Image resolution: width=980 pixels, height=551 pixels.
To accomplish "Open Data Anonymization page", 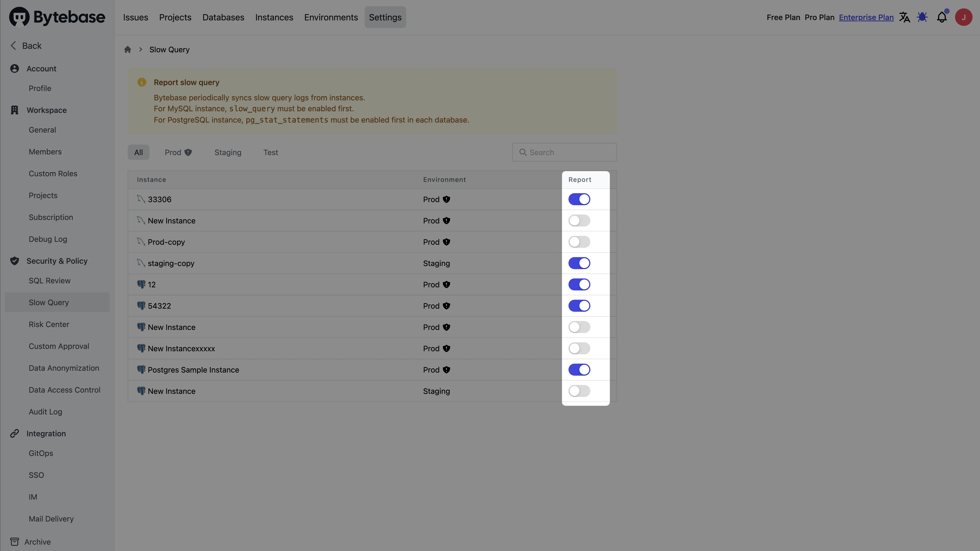I will pyautogui.click(x=64, y=368).
